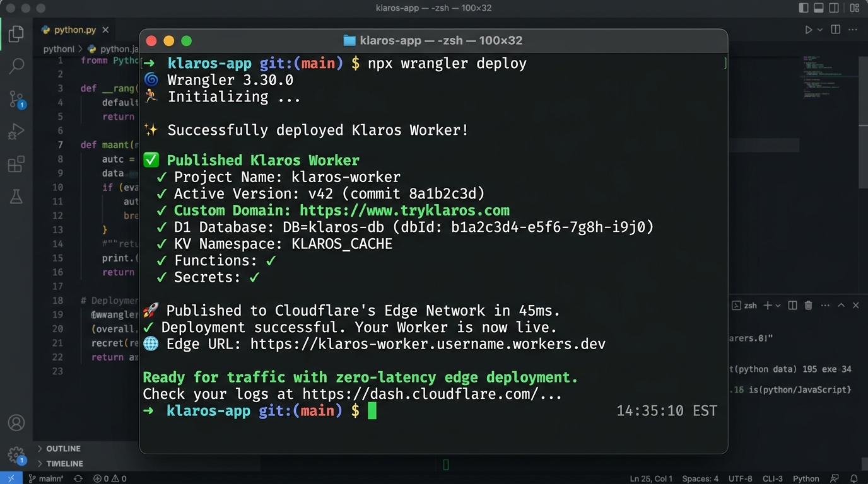The image size is (868, 484).
Task: Toggle the bottom panel visibility
Action: pyautogui.click(x=819, y=8)
